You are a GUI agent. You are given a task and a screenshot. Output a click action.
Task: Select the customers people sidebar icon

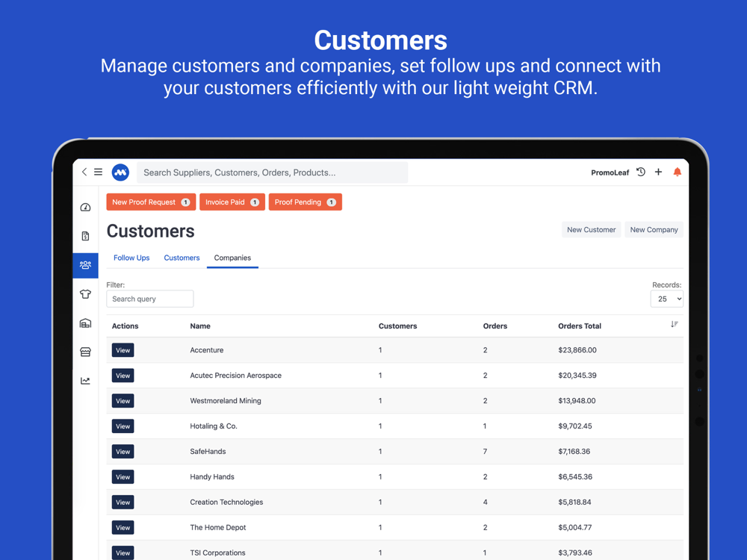pyautogui.click(x=85, y=265)
